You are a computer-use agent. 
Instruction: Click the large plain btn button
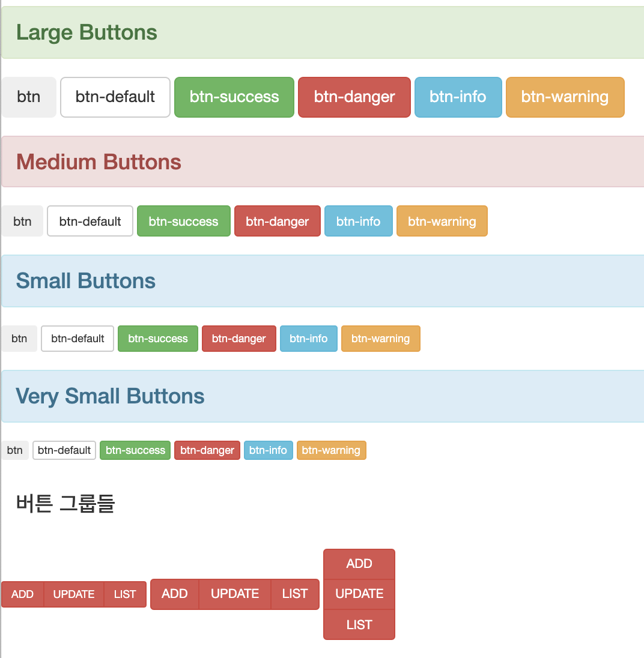[29, 97]
